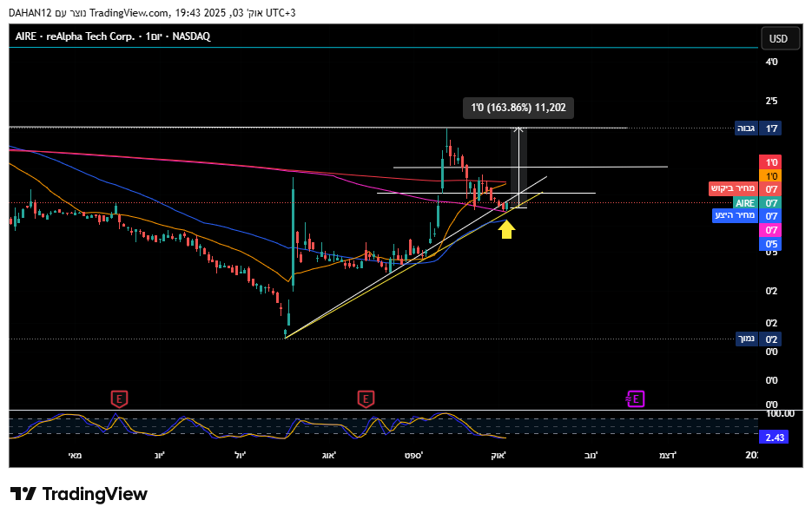Image resolution: width=812 pixels, height=520 pixels.
Task: Click the 1'7 high price value
Action: (770, 128)
